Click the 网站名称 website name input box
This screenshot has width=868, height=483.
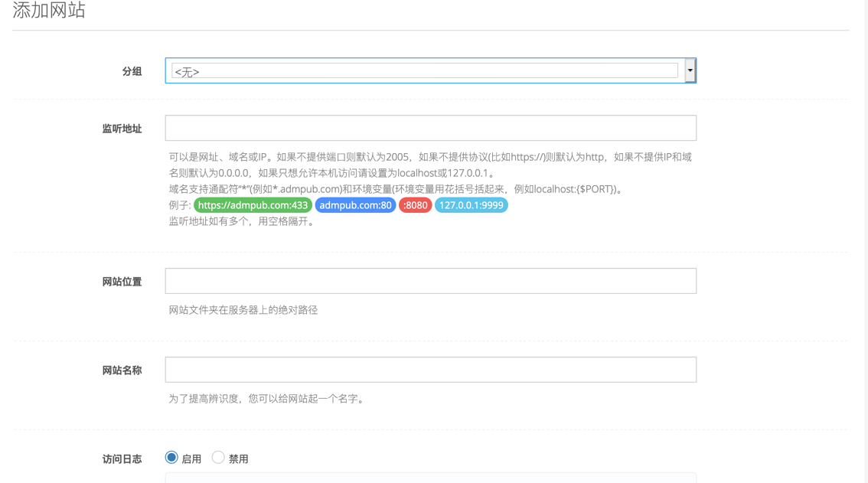430,369
